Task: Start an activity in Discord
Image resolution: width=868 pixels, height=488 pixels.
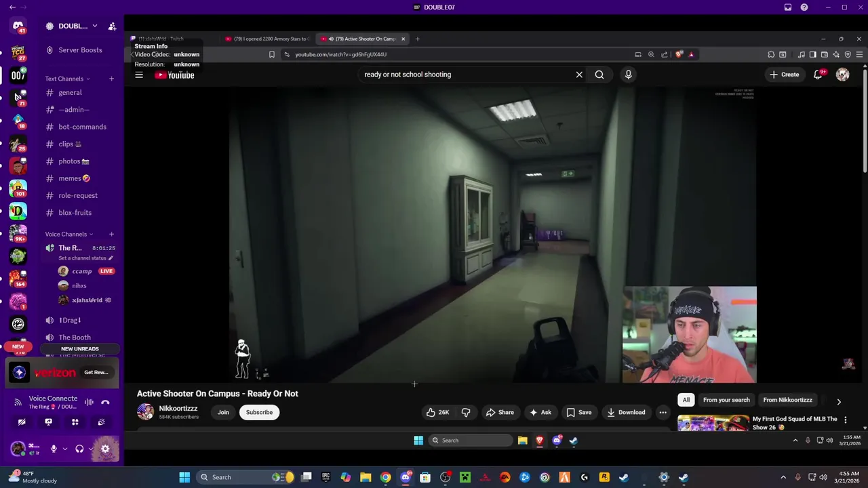Action: point(75,422)
